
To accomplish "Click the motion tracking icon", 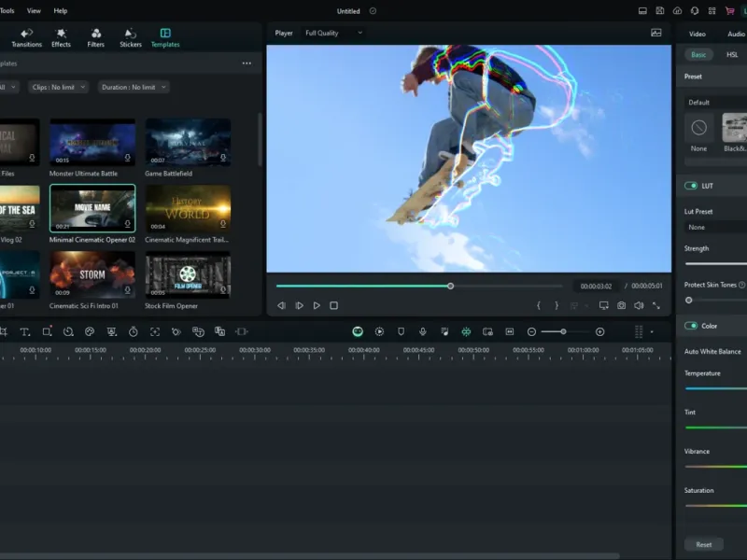I will pos(155,332).
